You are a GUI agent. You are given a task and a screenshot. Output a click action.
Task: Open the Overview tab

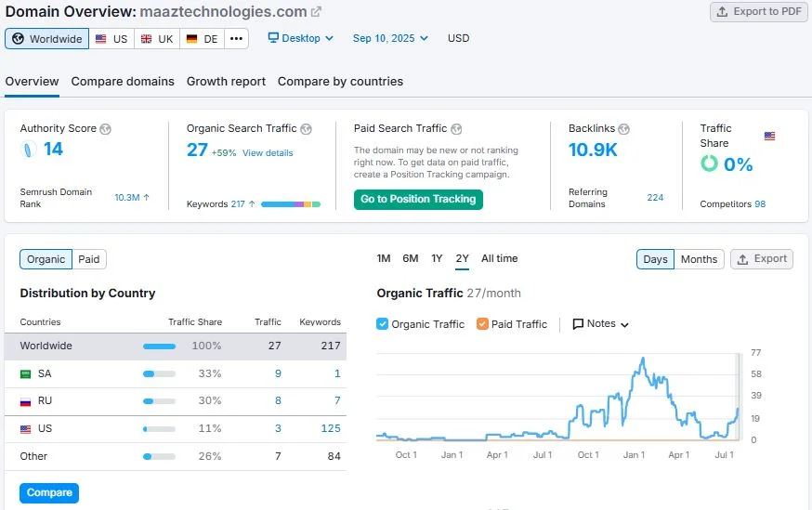(33, 82)
